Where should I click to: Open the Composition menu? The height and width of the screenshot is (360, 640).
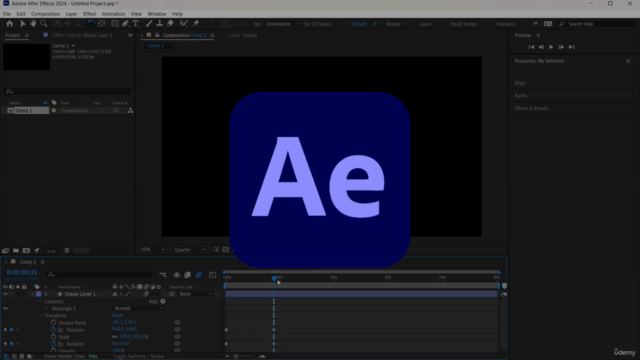[x=45, y=14]
